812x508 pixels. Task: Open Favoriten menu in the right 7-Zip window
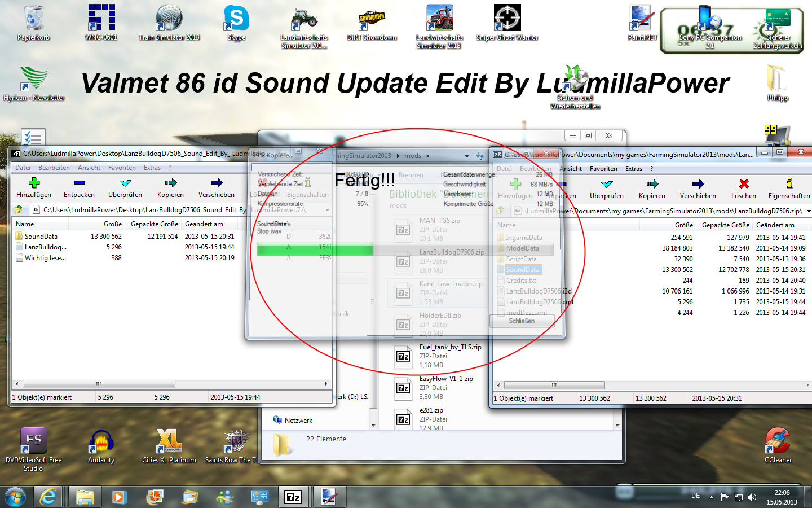pyautogui.click(x=603, y=169)
